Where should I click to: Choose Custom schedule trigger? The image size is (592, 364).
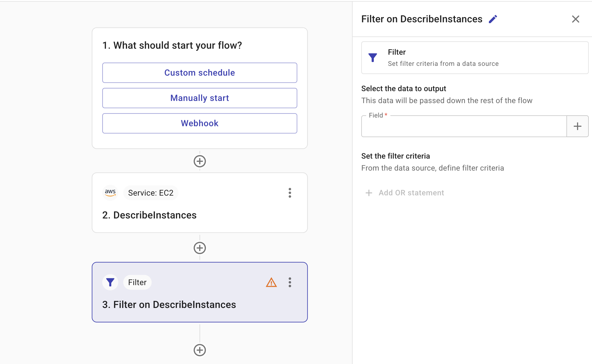coord(200,73)
